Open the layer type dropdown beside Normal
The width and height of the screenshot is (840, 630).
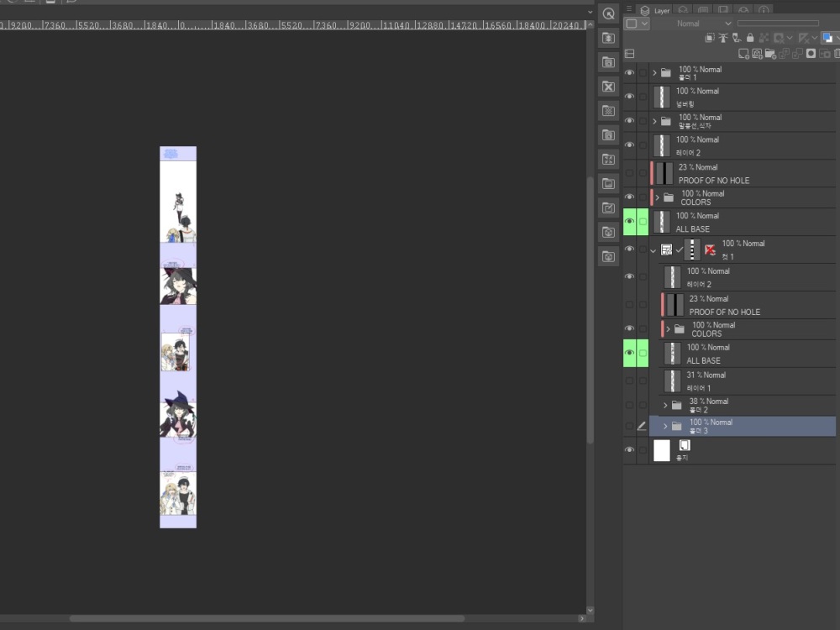[637, 24]
